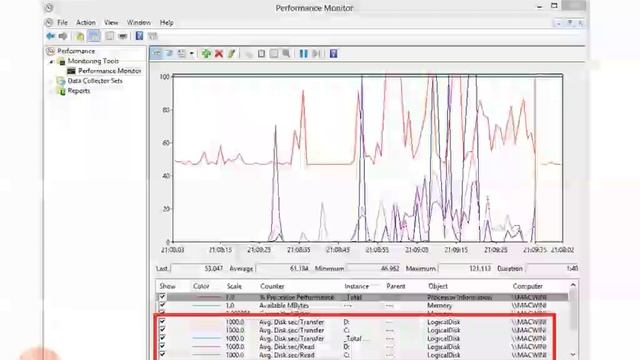The height and width of the screenshot is (360, 640).
Task: Uncheck Show for Available MBytes row
Action: click(162, 305)
